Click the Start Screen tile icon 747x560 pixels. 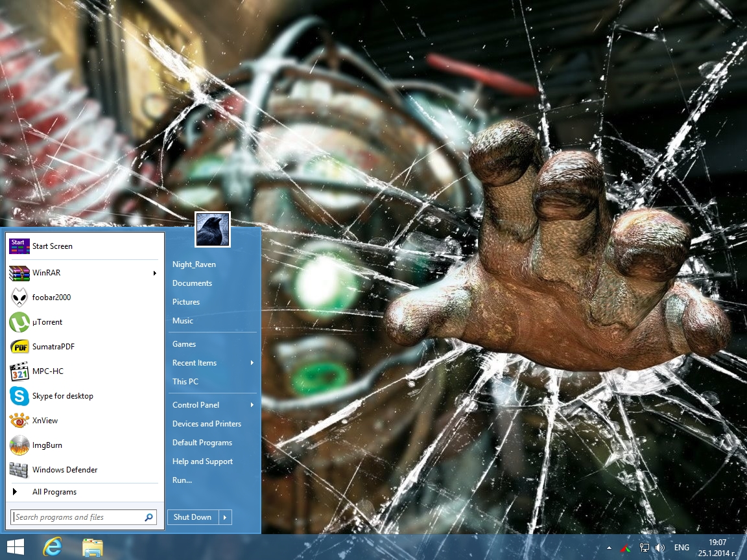click(19, 246)
